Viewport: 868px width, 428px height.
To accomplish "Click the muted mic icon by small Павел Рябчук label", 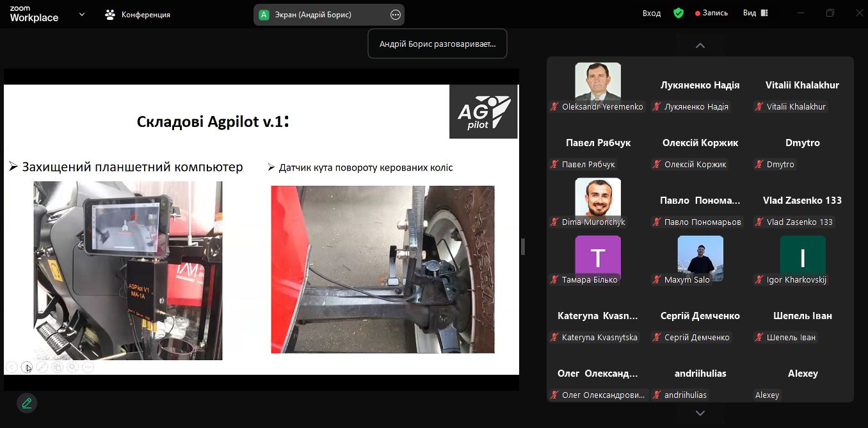I will pos(554,165).
